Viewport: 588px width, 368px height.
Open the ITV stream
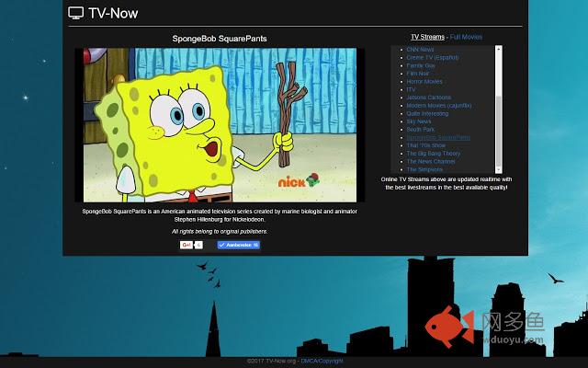click(x=411, y=89)
